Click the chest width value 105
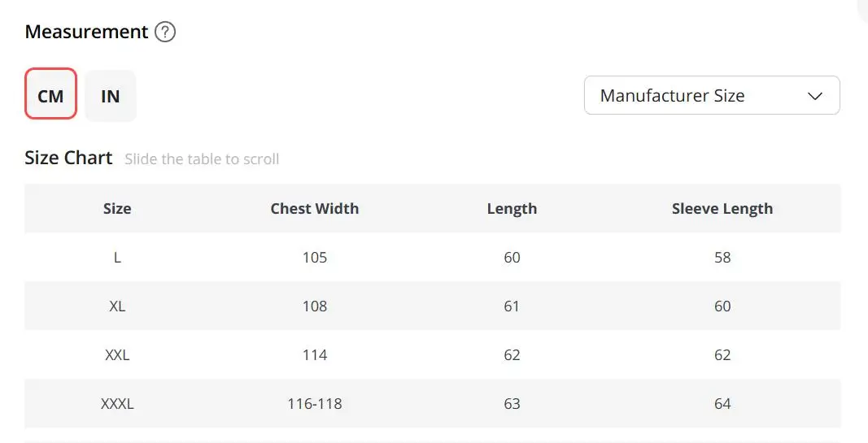The height and width of the screenshot is (443, 868). click(x=315, y=258)
